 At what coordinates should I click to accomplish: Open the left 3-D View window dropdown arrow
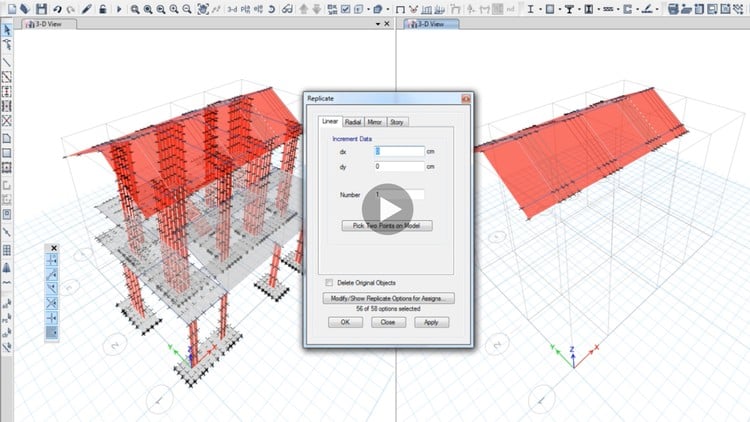(378, 23)
